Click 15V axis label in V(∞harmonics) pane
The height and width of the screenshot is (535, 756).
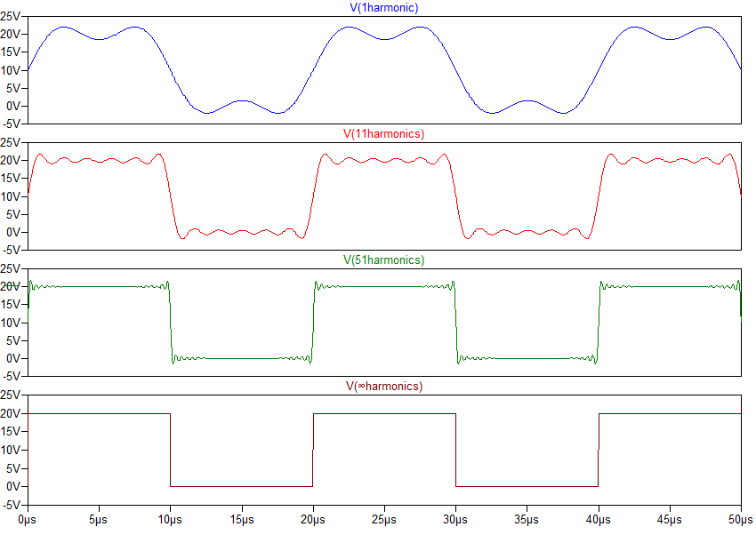click(x=12, y=432)
